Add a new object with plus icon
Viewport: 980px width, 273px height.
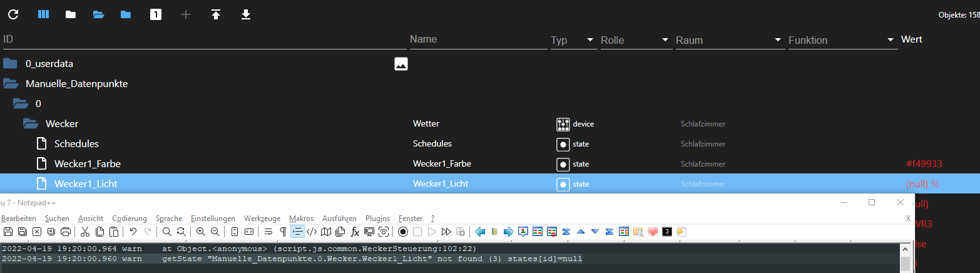[x=186, y=14]
